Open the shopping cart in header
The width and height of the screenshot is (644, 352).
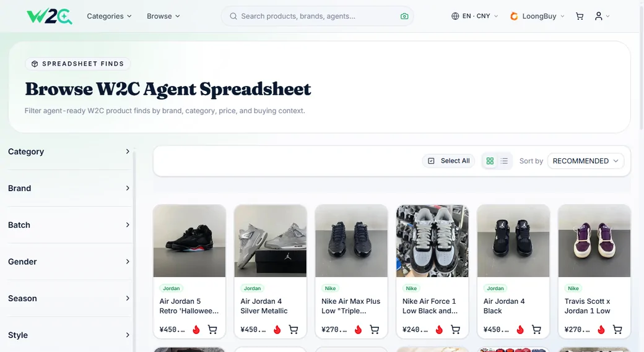(580, 16)
